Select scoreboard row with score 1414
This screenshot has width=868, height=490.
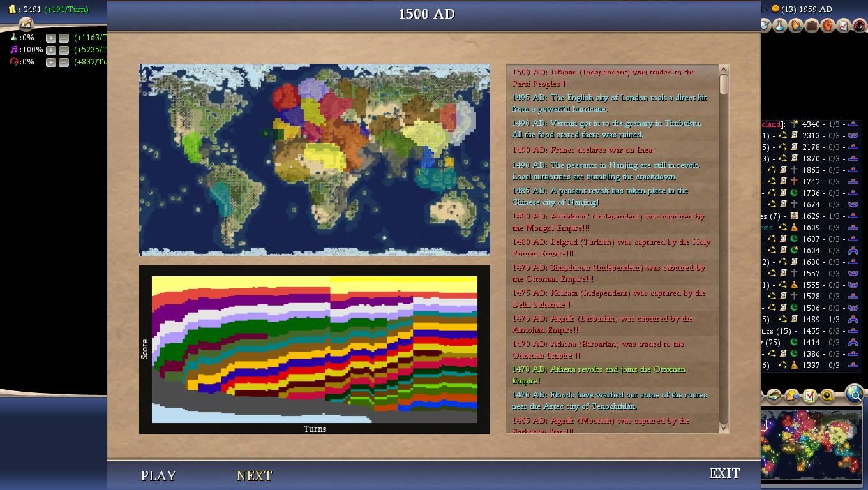coord(811,343)
